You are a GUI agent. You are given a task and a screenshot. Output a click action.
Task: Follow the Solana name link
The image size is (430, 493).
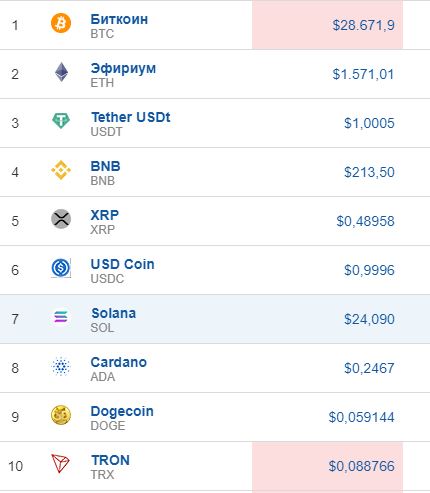[114, 313]
